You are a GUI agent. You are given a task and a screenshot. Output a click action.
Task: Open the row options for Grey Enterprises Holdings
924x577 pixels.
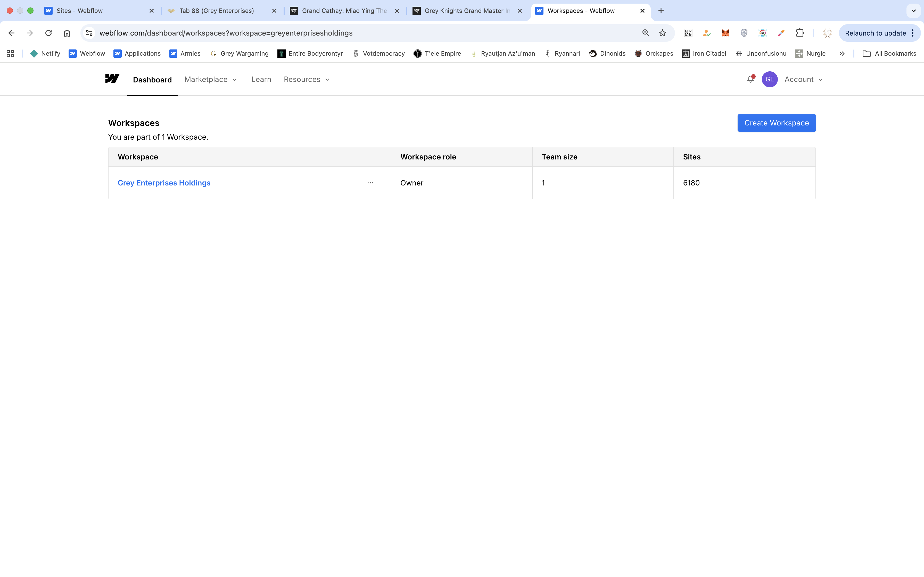click(370, 183)
